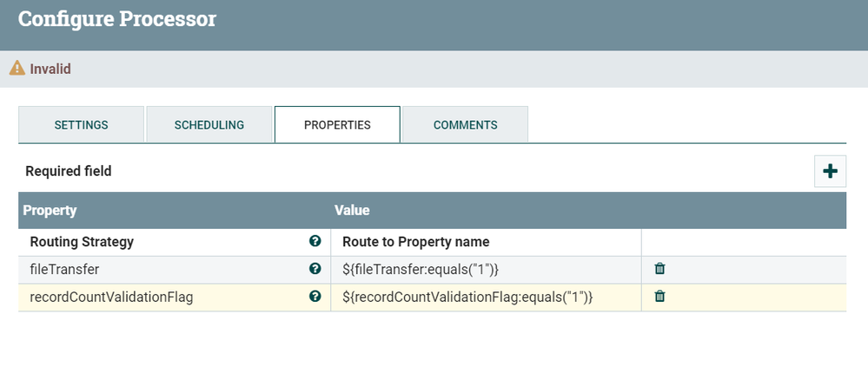Click the Property column header
The height and width of the screenshot is (374, 868).
(50, 210)
